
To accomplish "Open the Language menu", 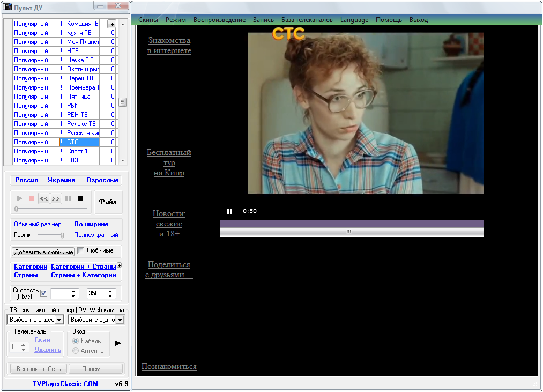I will coord(354,20).
